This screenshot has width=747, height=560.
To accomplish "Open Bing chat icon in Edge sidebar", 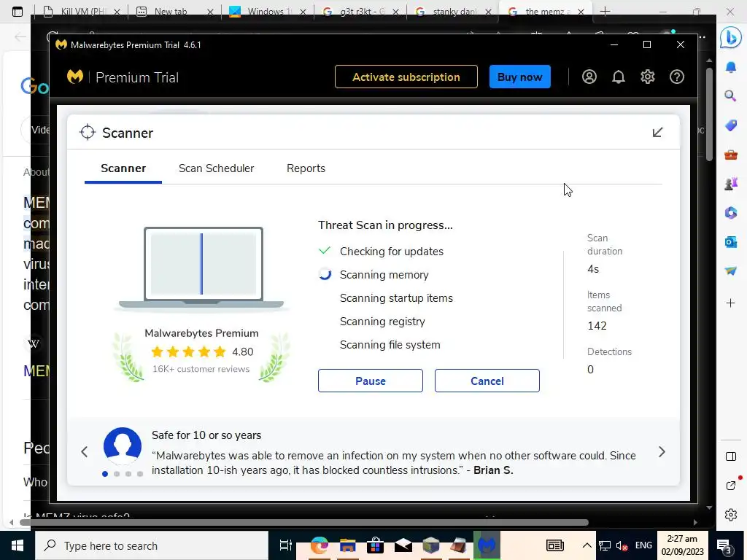I will pyautogui.click(x=730, y=38).
